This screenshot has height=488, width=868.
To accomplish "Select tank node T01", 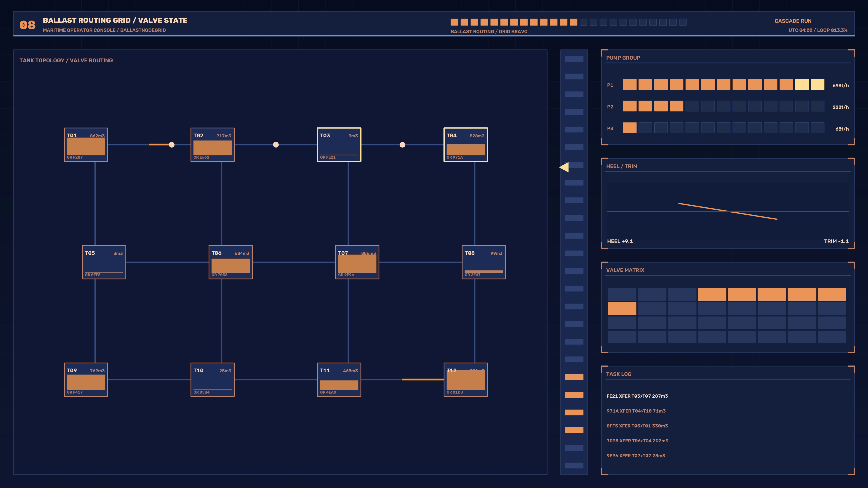I will [x=86, y=145].
